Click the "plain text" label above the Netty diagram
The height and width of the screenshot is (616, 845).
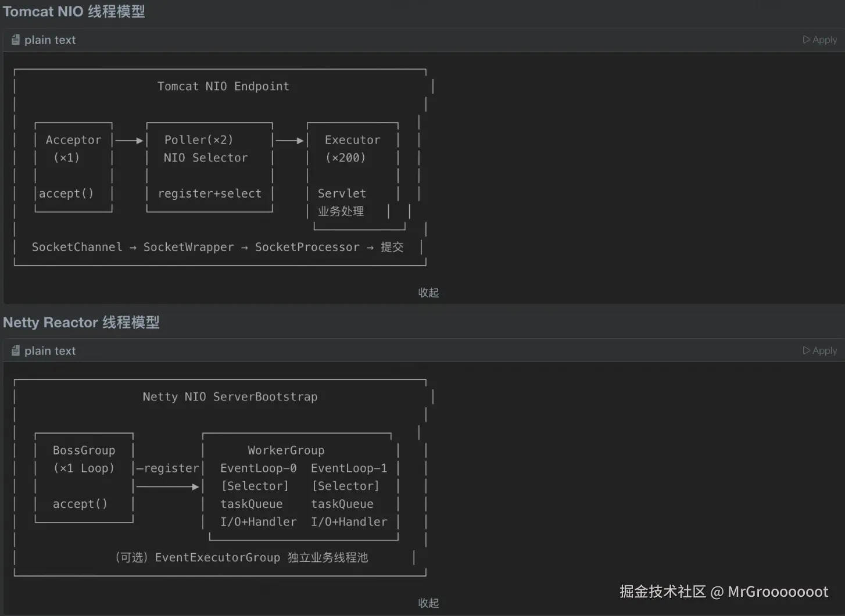[x=50, y=351]
